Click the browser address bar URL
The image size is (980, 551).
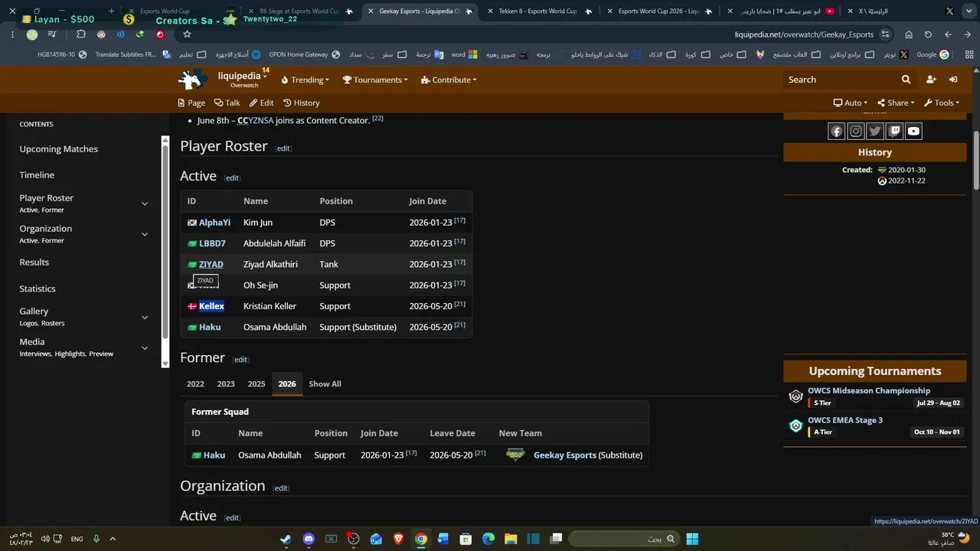pos(804,34)
